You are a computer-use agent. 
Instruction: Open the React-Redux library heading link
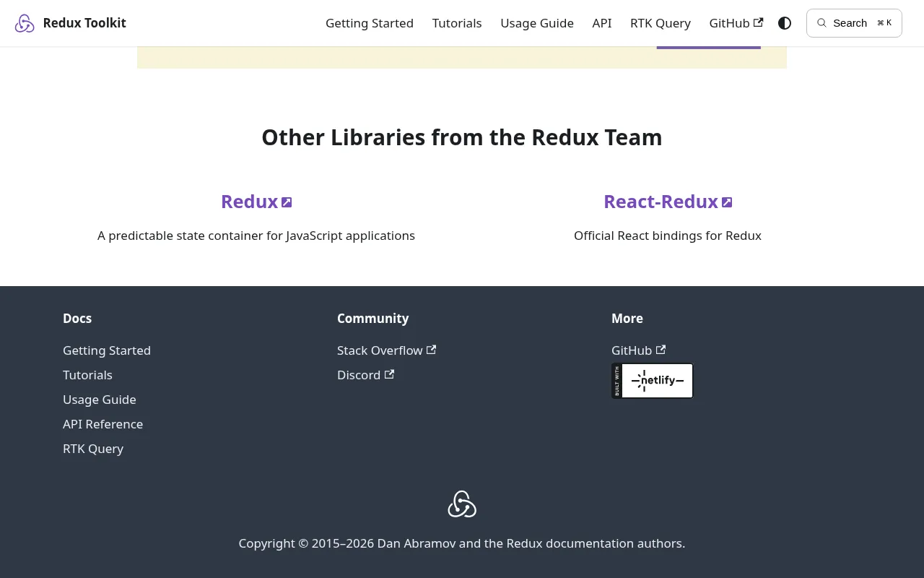click(668, 202)
